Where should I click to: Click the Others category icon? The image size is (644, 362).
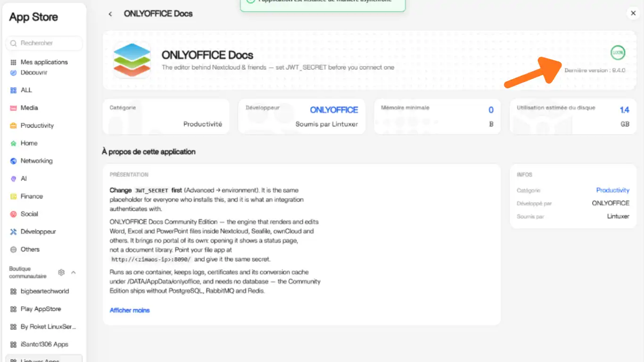13,249
